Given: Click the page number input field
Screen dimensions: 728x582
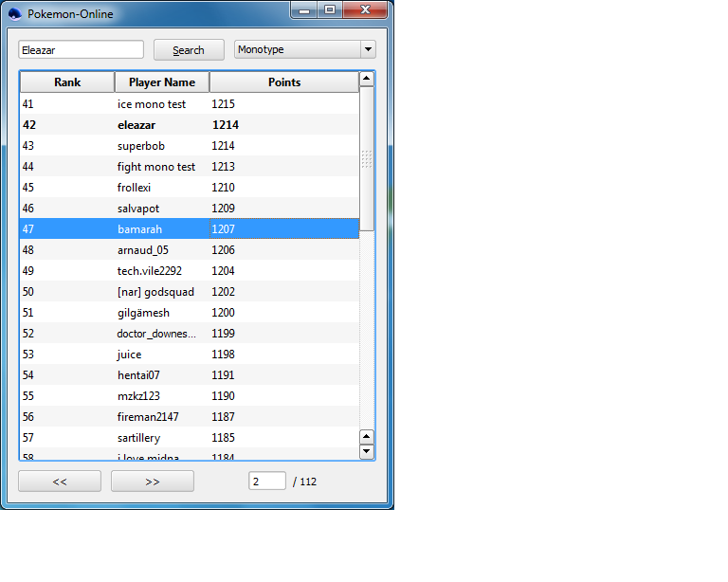Looking at the screenshot, I should click(x=267, y=481).
